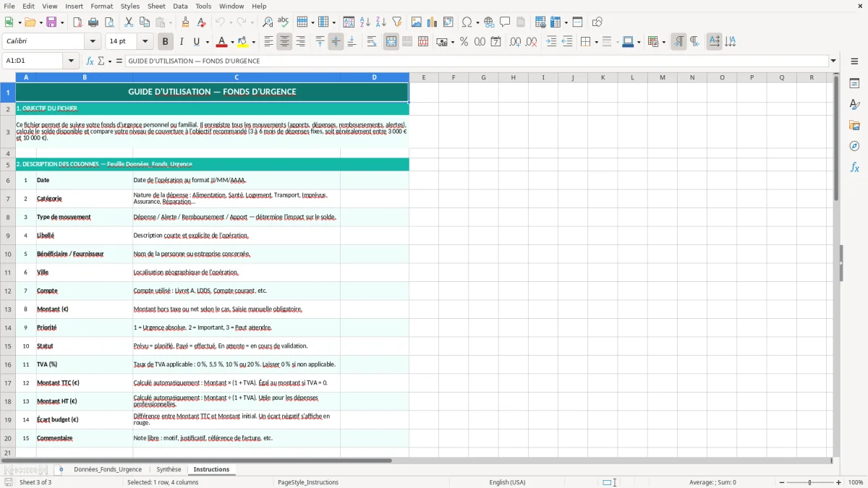Image resolution: width=868 pixels, height=488 pixels.
Task: Increase indent of cell
Action: [551, 42]
